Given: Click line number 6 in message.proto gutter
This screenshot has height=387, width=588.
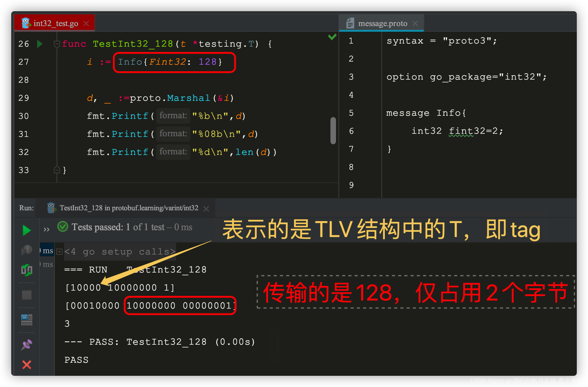Looking at the screenshot, I should click(351, 131).
